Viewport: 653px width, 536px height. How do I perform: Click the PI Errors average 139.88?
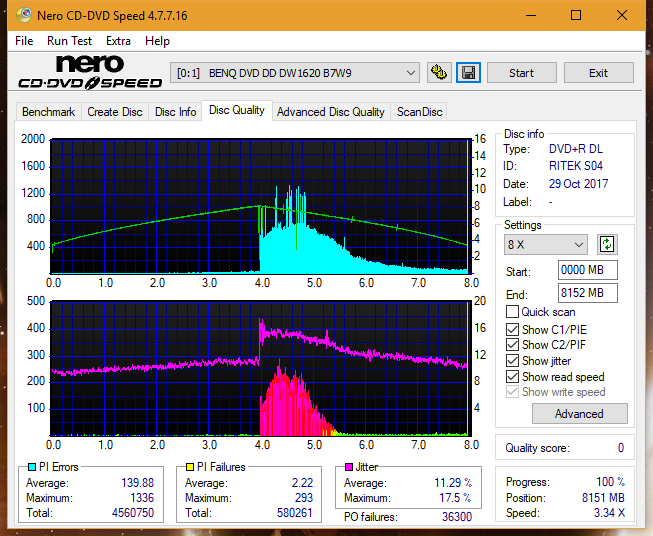click(137, 483)
